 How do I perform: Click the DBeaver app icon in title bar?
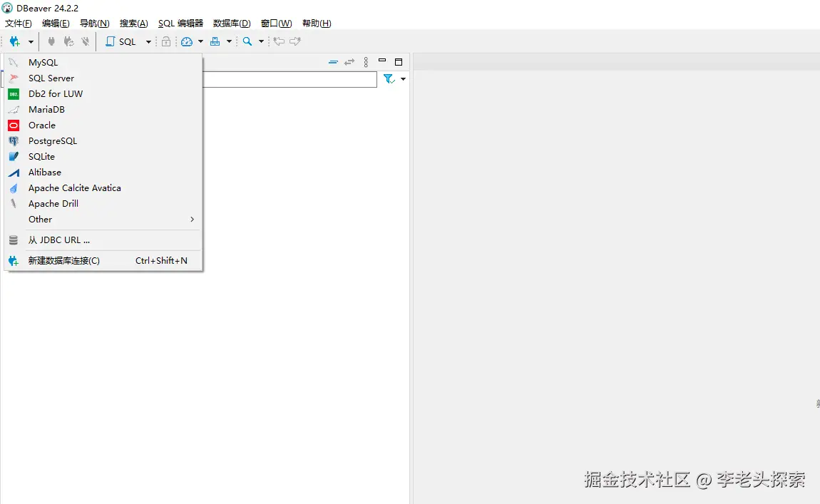pos(7,8)
